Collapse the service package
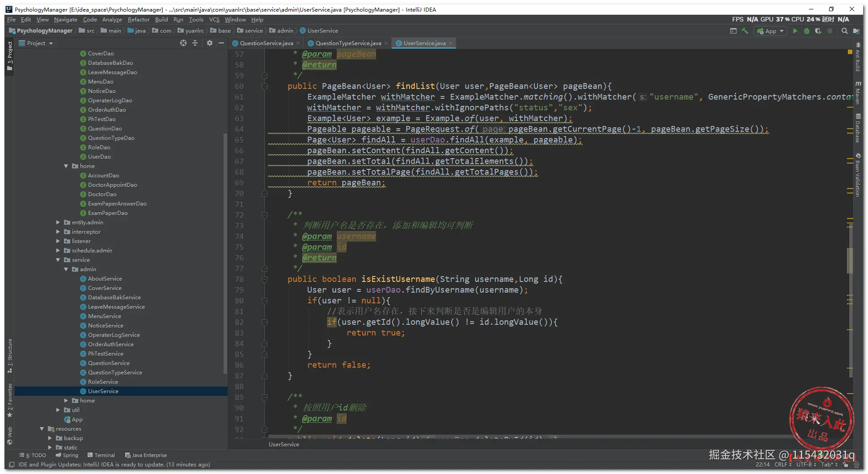Viewport: 868px width, 474px height. coord(58,260)
